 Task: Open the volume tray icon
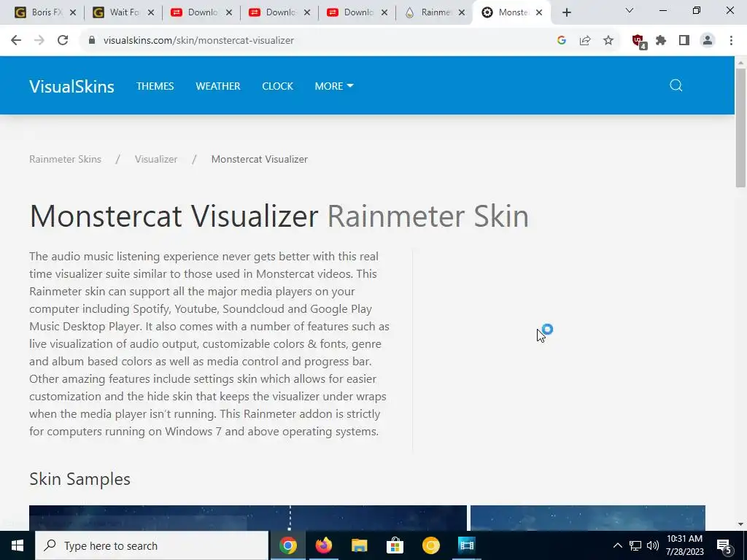click(653, 545)
